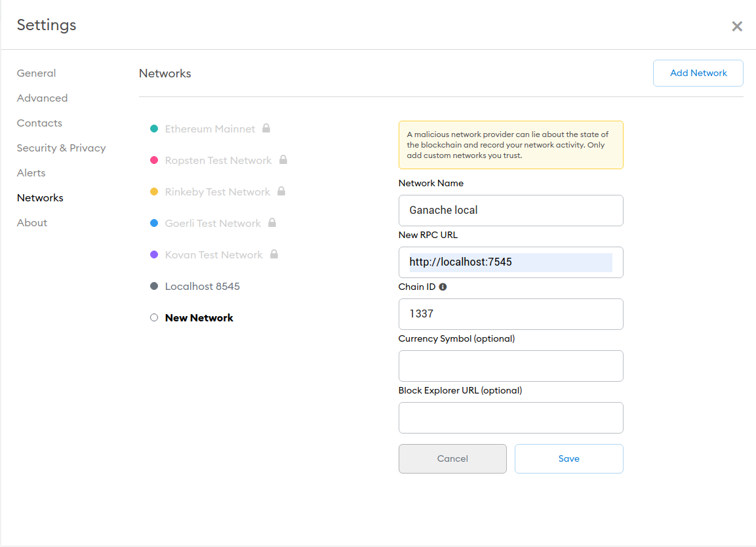The image size is (756, 547).
Task: Select Localhost 8545 network
Action: click(x=203, y=287)
